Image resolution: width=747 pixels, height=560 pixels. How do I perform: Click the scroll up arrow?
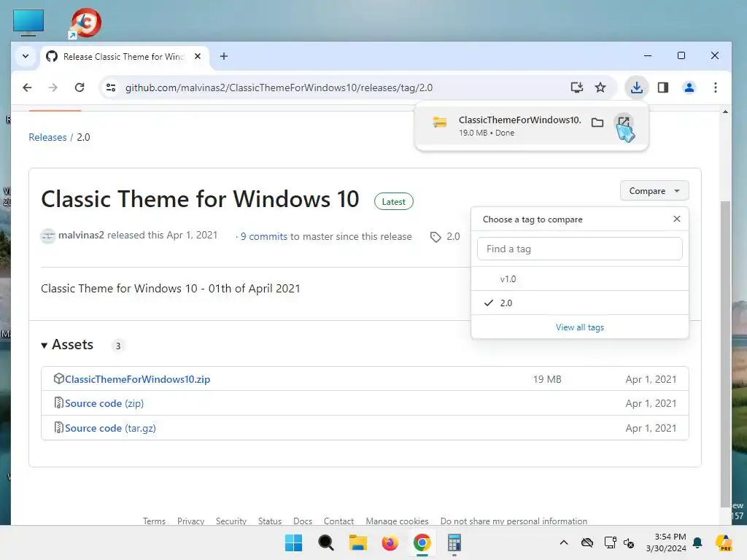[x=725, y=112]
